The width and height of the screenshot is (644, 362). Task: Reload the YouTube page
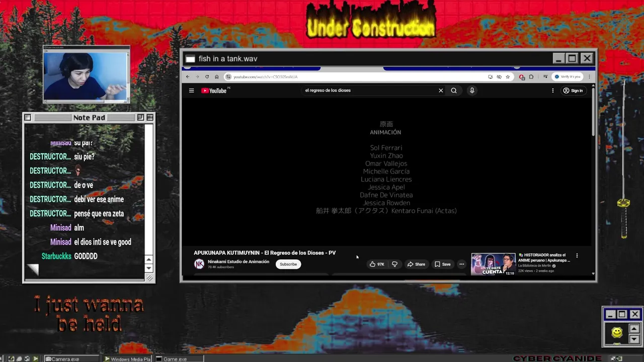[207, 77]
